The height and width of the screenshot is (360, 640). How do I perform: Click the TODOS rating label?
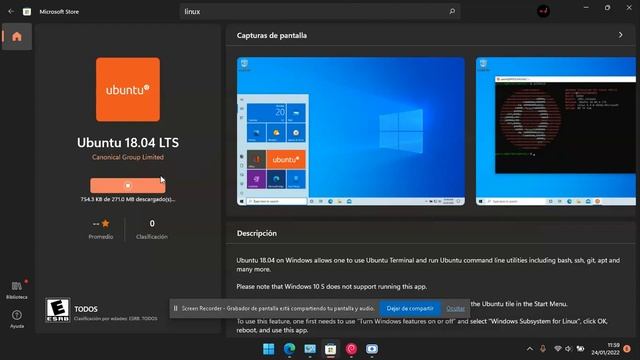[86, 309]
